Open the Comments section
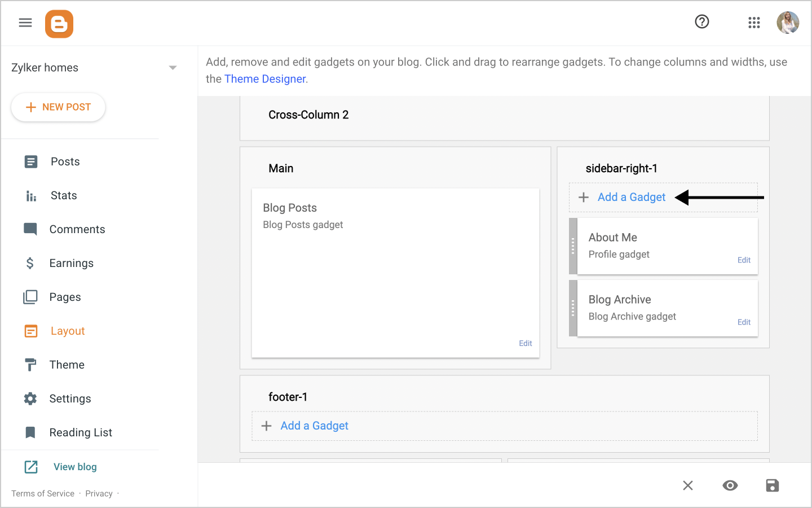The width and height of the screenshot is (812, 508). tap(77, 230)
